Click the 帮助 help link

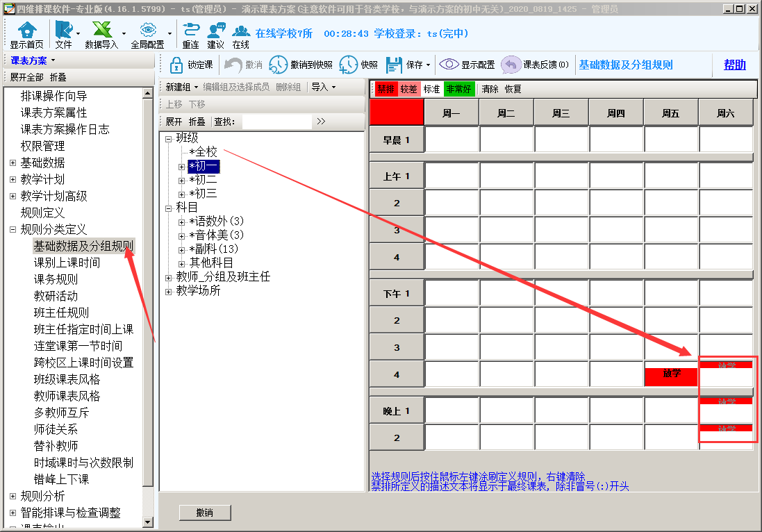point(734,65)
